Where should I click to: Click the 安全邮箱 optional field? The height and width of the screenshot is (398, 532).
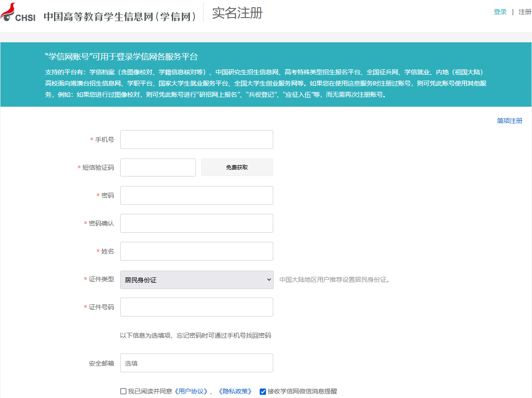(x=196, y=363)
